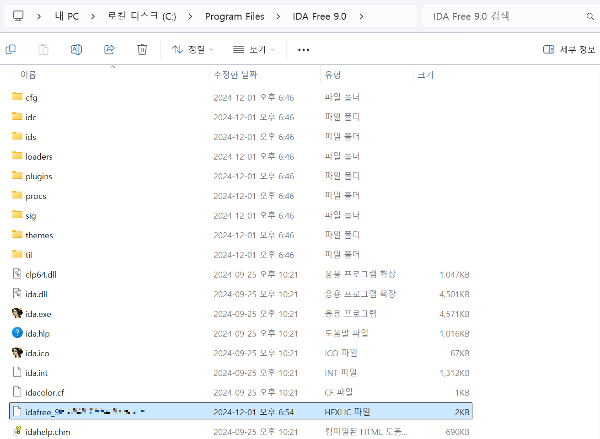Viewport: 600px width, 439px height.
Task: Click the ida.dll file icon
Action: tap(17, 293)
